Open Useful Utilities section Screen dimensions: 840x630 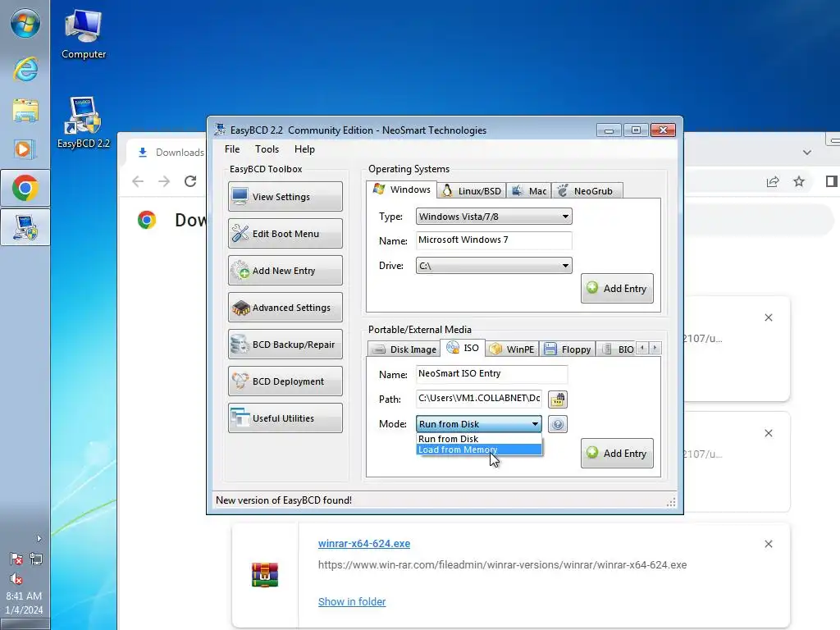(285, 418)
